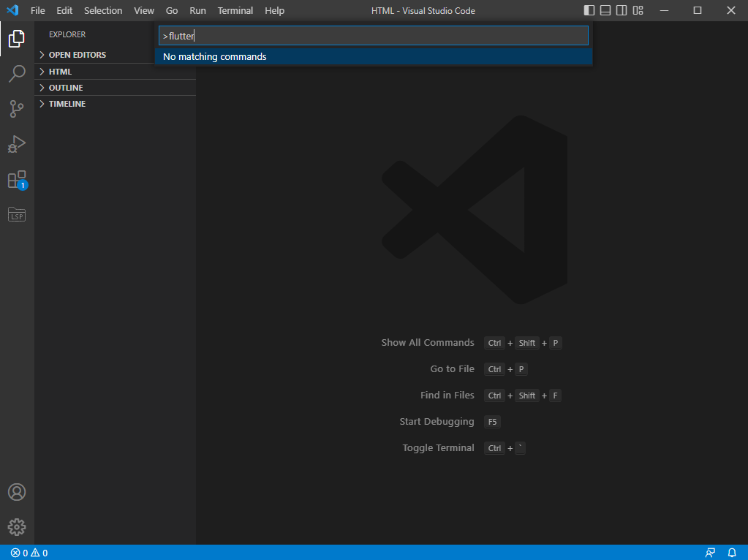
Task: Click the Find in Files hint text
Action: pyautogui.click(x=447, y=395)
